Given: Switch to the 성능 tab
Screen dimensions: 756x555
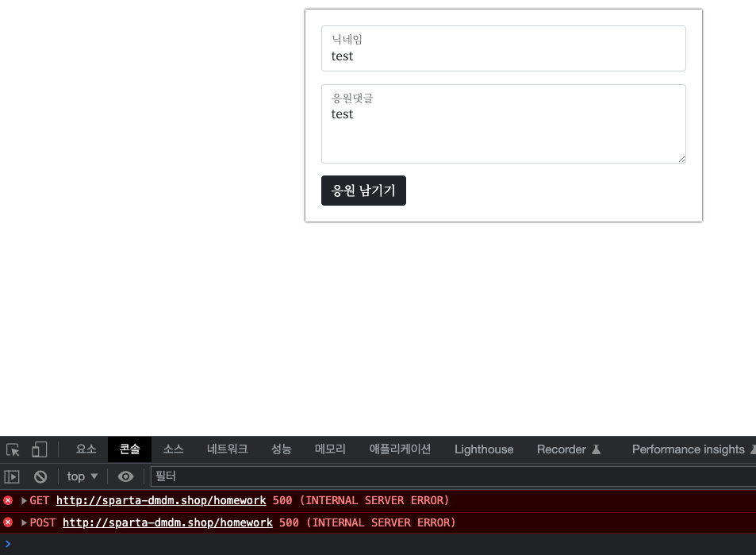Looking at the screenshot, I should 281,449.
